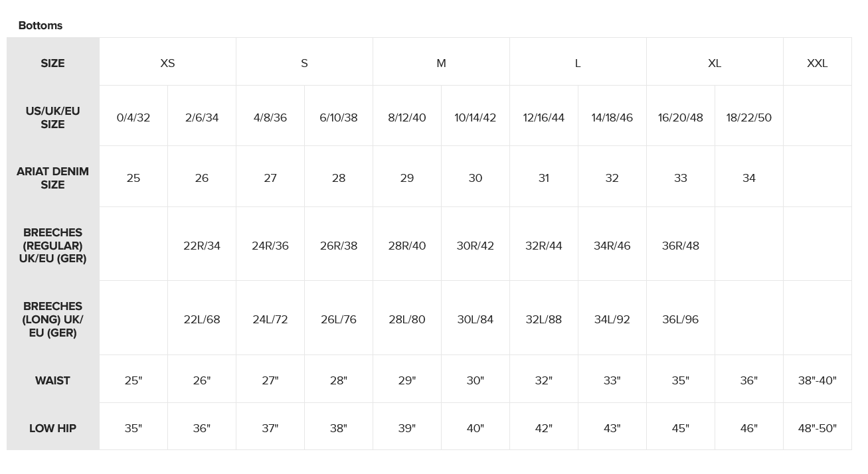Image resolution: width=868 pixels, height=474 pixels.
Task: Click the 34L/92 breeches long cell
Action: click(x=612, y=319)
